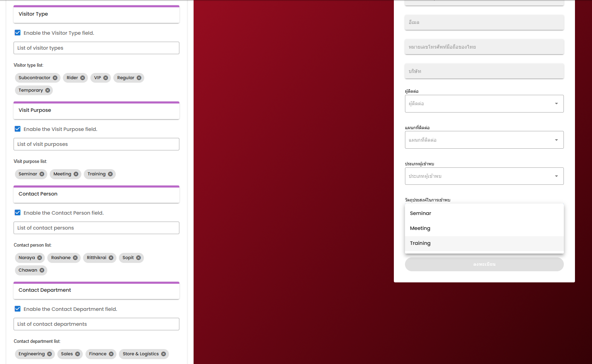Viewport: 592px width, 364px height.
Task: Open the ผู้ติดต่อ contact person dropdown
Action: coord(484,104)
